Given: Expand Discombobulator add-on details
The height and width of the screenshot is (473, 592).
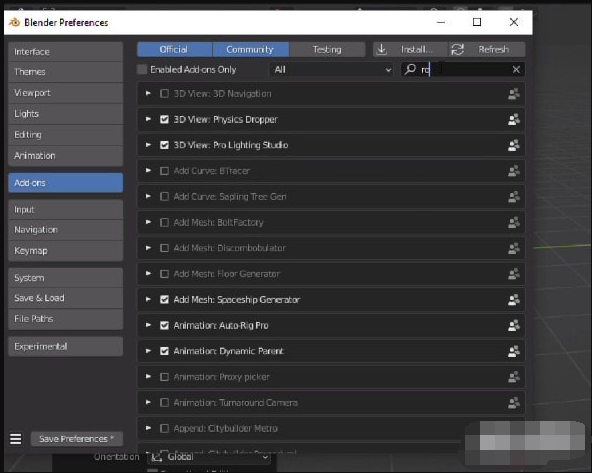Looking at the screenshot, I should pyautogui.click(x=148, y=248).
